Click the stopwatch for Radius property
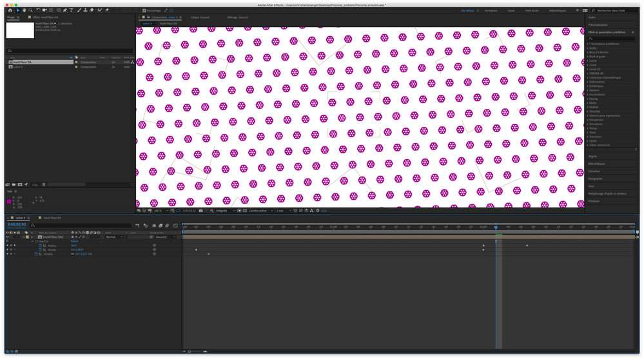 pos(40,245)
